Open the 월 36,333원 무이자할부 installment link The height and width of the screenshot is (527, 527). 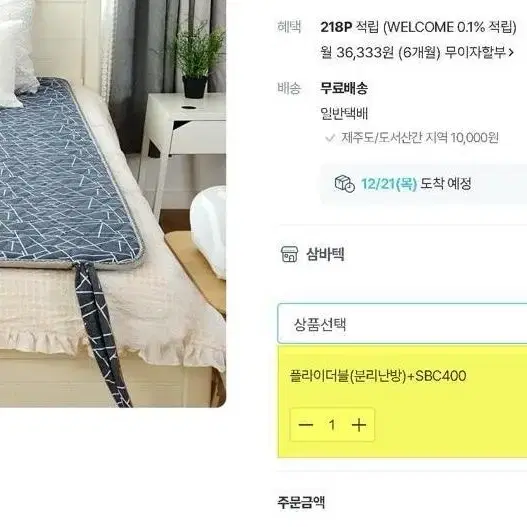click(417, 52)
